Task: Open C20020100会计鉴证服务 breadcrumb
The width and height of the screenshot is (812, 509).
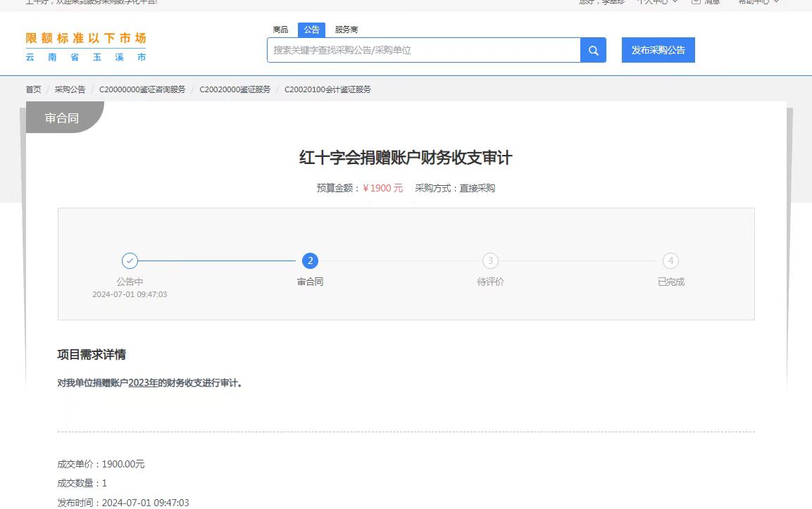Action: pyautogui.click(x=327, y=89)
